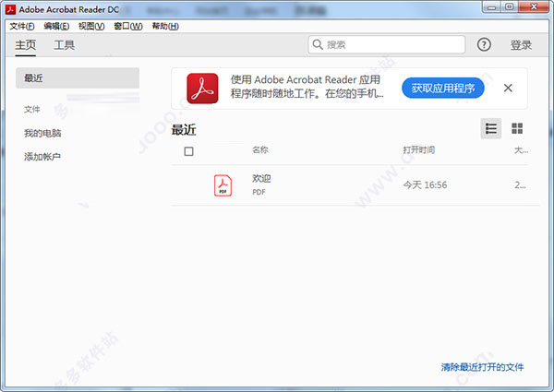Click inside the 搜索 search field
This screenshot has width=554, height=392.
coord(387,45)
